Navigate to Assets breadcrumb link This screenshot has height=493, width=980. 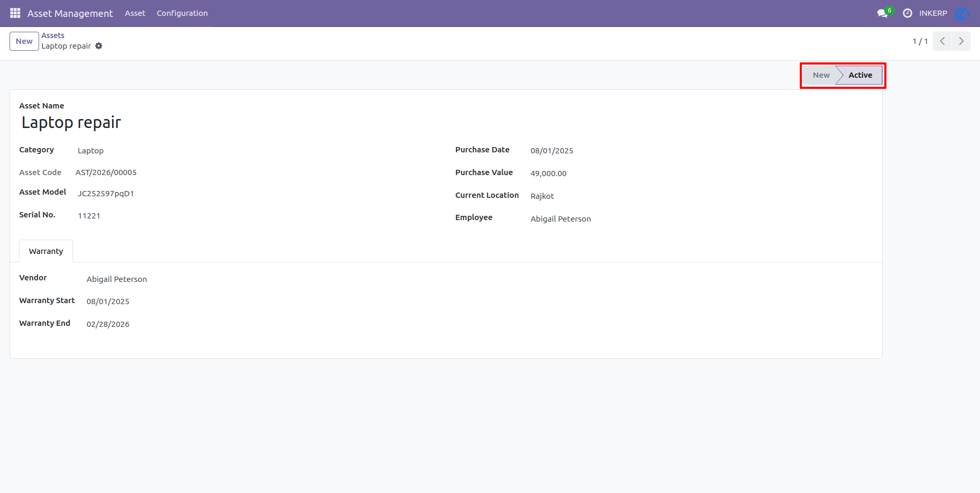tap(53, 35)
